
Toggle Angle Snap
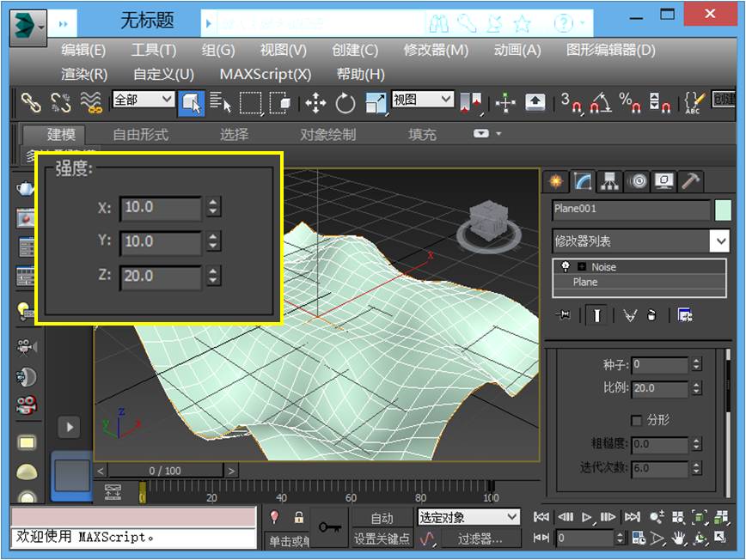tap(601, 103)
